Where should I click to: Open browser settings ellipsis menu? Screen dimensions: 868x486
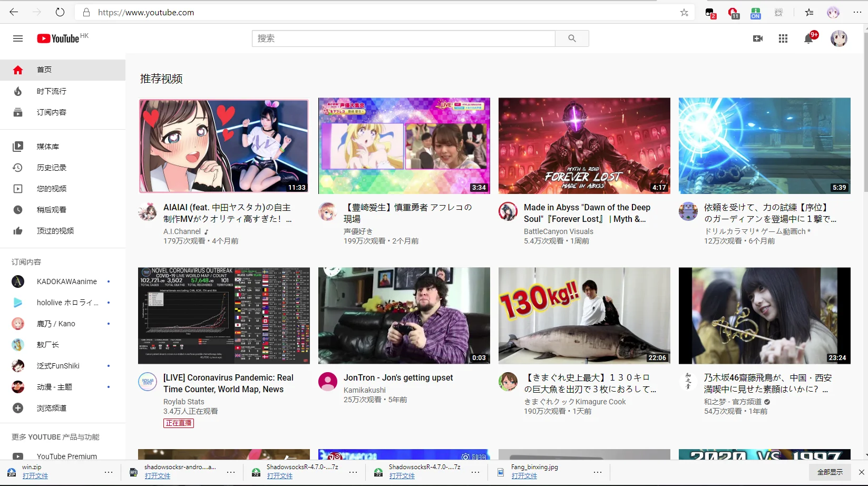coord(857,12)
